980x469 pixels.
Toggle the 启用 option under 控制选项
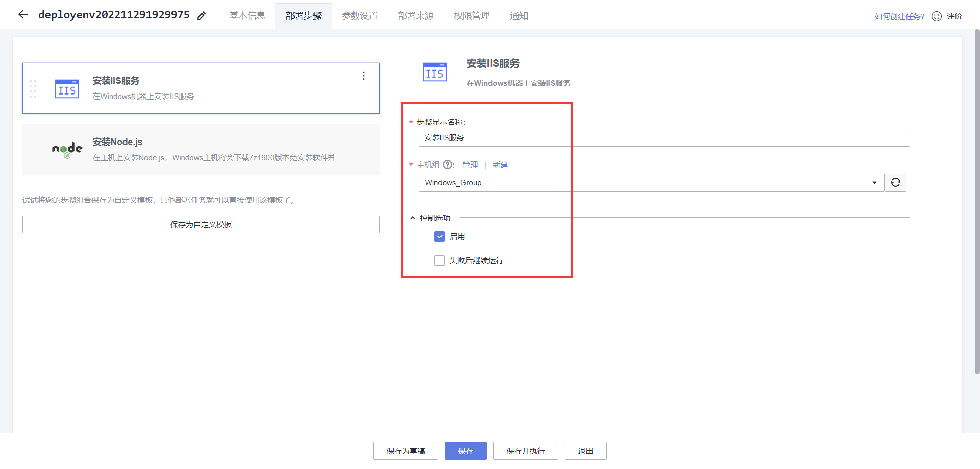pyautogui.click(x=439, y=236)
